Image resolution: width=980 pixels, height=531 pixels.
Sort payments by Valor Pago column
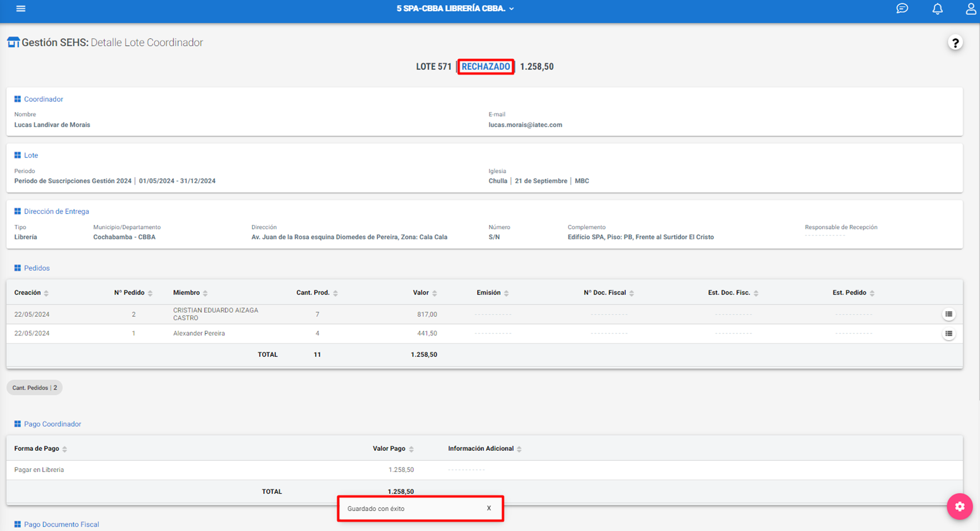coord(393,449)
